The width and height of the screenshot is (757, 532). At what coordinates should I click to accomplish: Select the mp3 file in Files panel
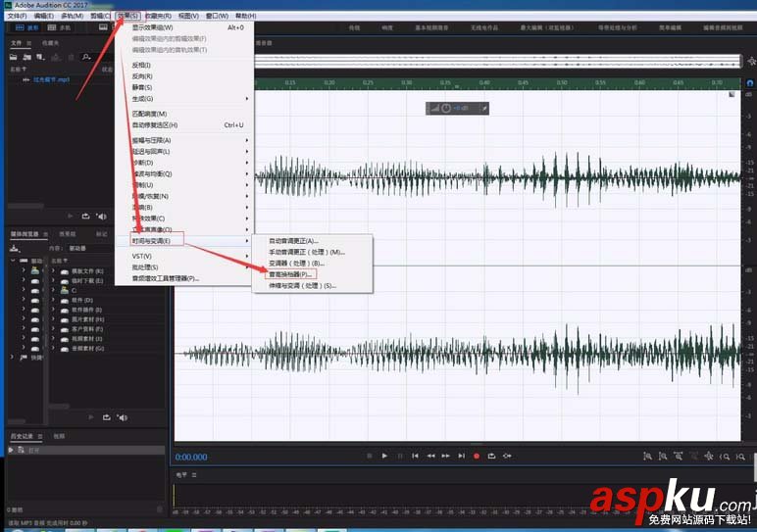point(51,79)
